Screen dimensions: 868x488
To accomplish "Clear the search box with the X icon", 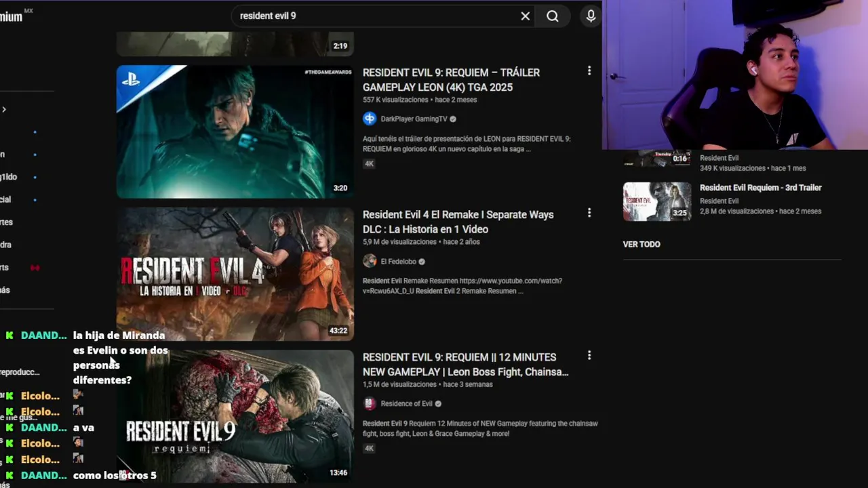I will click(525, 16).
